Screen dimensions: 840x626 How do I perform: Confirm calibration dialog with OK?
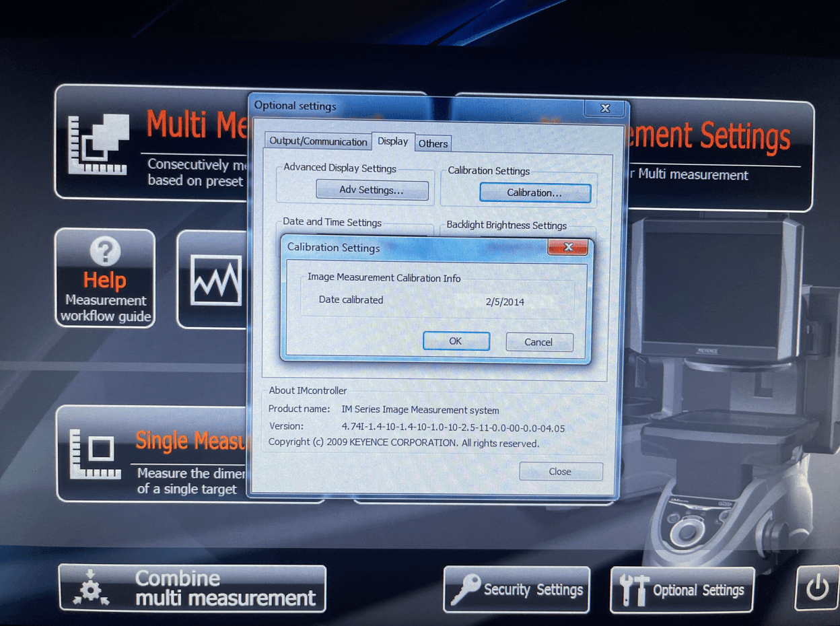pos(456,341)
